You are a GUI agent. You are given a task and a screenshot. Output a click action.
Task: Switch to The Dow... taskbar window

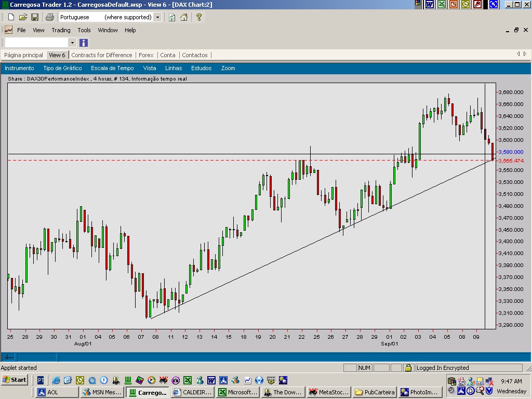coord(283,392)
